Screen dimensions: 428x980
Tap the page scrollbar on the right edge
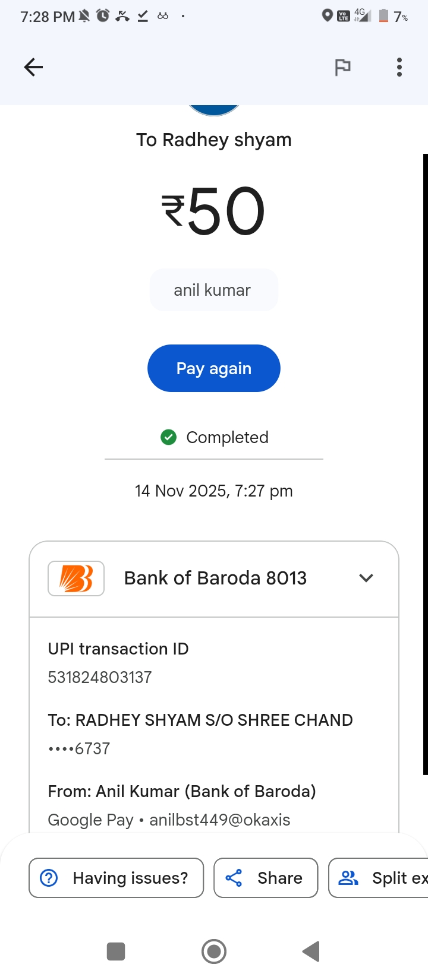coord(425,463)
